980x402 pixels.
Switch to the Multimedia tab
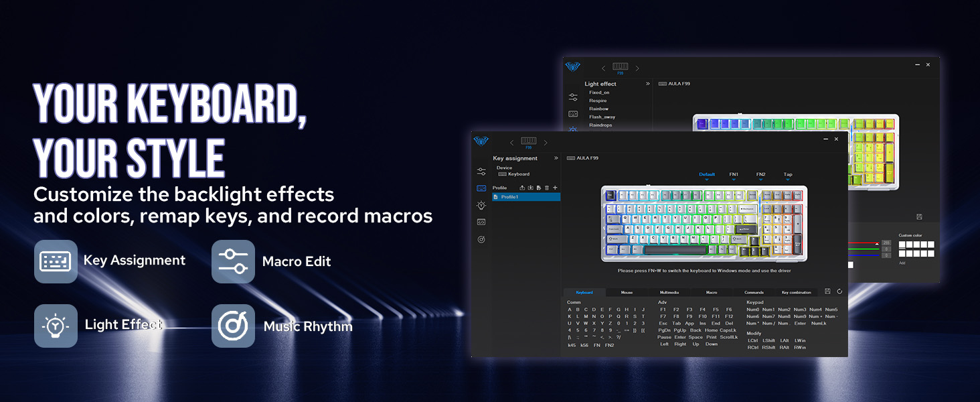[x=669, y=293]
